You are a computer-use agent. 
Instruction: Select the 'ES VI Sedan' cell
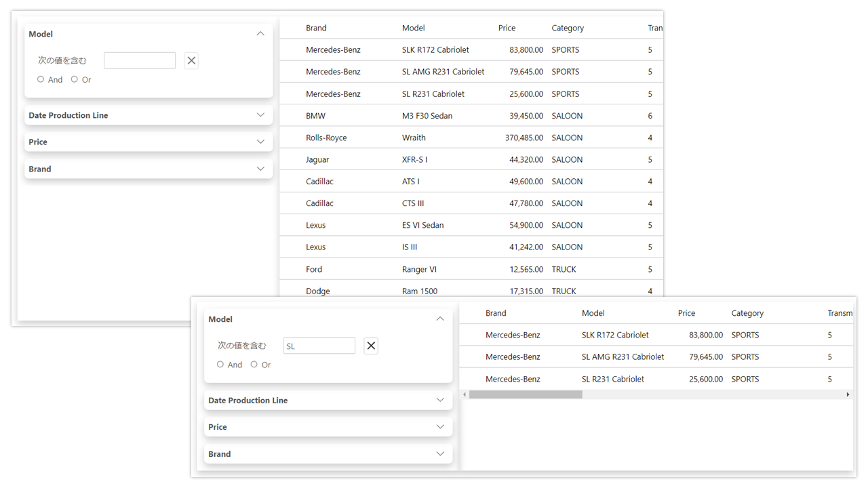coord(423,225)
